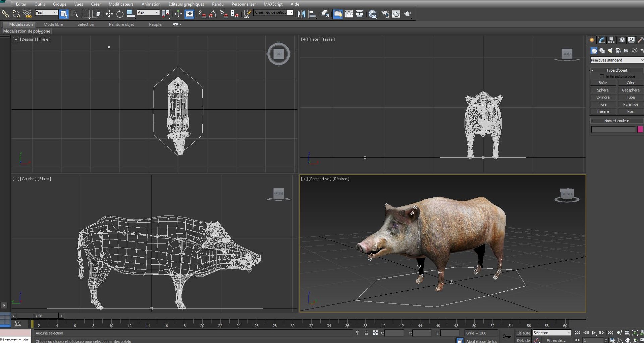The image size is (644, 343).
Task: Enable the Grille automatique checkbox
Action: pyautogui.click(x=602, y=76)
